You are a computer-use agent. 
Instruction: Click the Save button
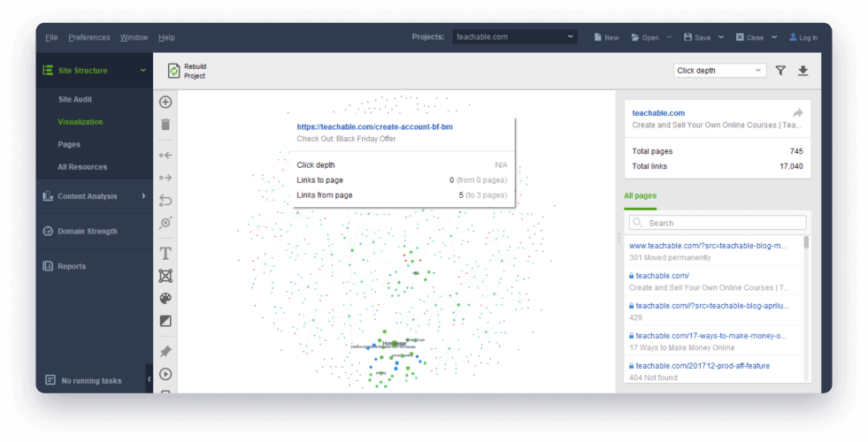[697, 37]
